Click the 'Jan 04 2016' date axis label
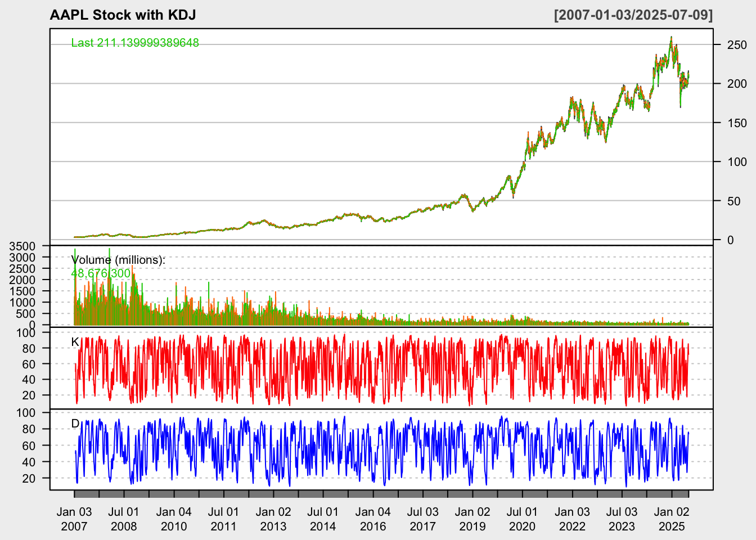Screen dimensions: 756x540 pyautogui.click(x=373, y=519)
